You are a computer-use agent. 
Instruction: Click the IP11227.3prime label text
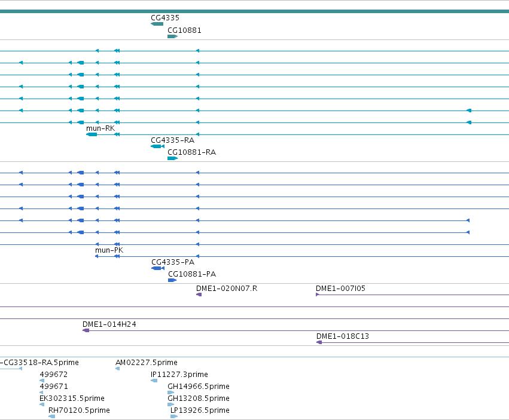[x=179, y=375]
